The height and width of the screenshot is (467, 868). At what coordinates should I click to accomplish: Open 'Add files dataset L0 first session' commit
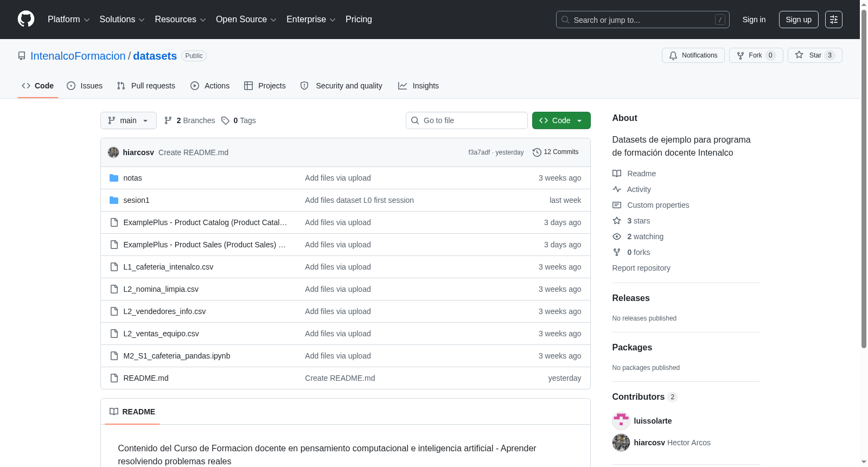[359, 200]
